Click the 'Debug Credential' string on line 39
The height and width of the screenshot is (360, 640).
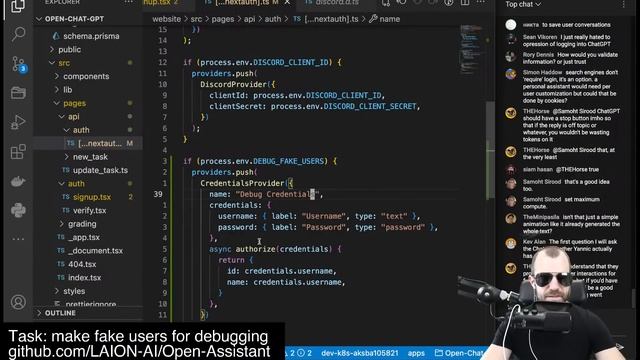pos(277,194)
